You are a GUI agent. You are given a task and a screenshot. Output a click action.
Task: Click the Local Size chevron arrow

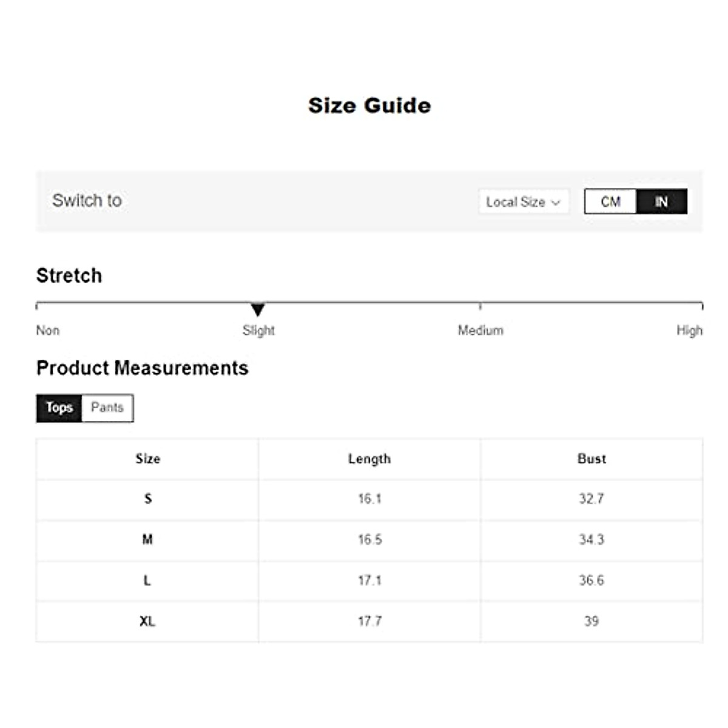556,203
